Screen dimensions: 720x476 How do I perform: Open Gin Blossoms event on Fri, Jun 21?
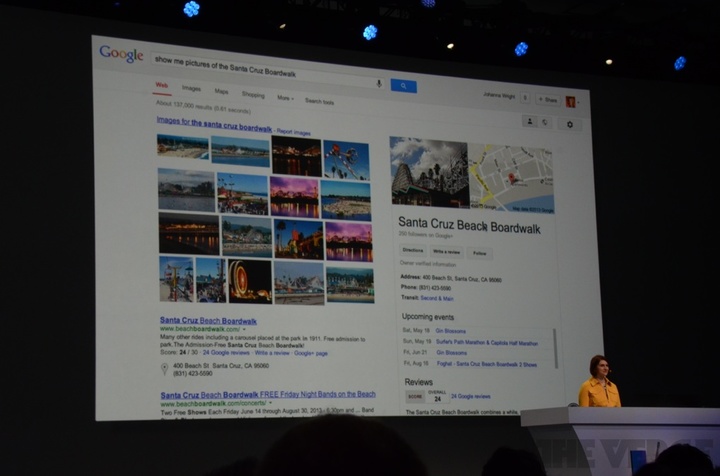[451, 353]
